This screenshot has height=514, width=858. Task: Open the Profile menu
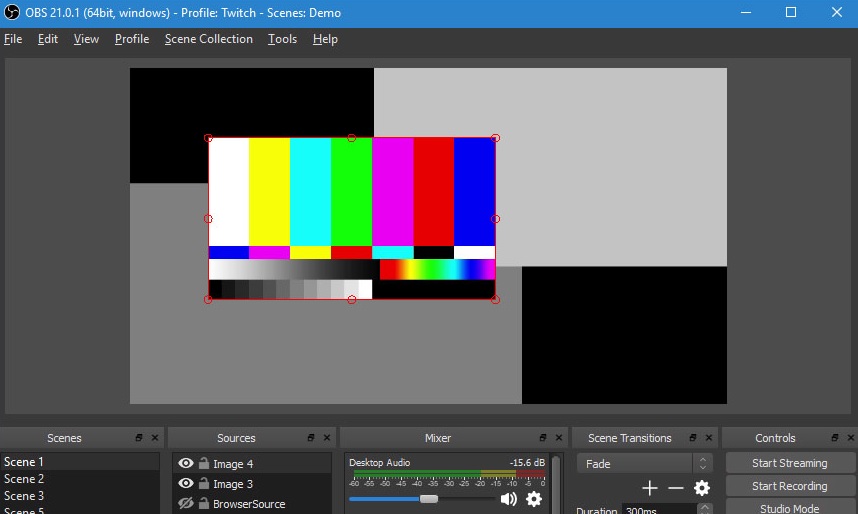132,39
